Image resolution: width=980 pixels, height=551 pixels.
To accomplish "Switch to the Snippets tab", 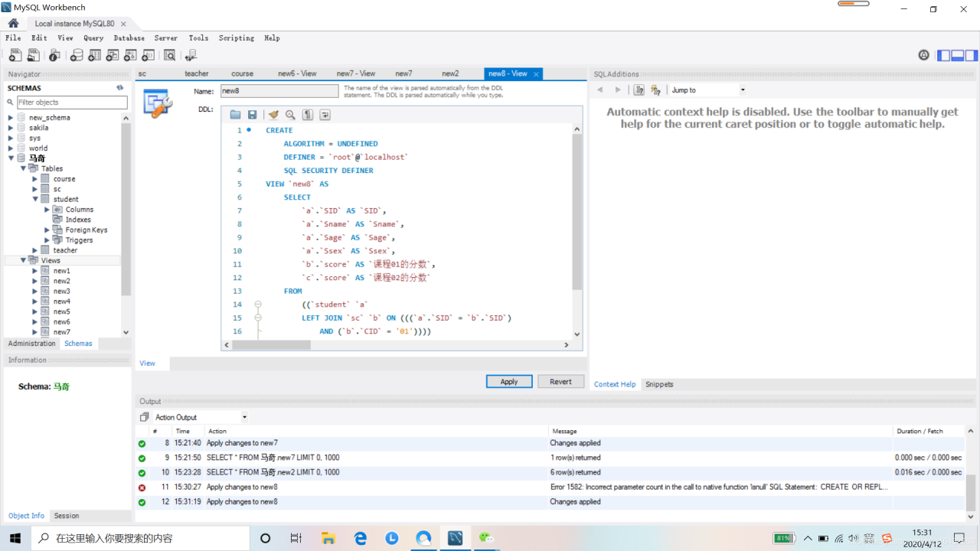I will [659, 384].
